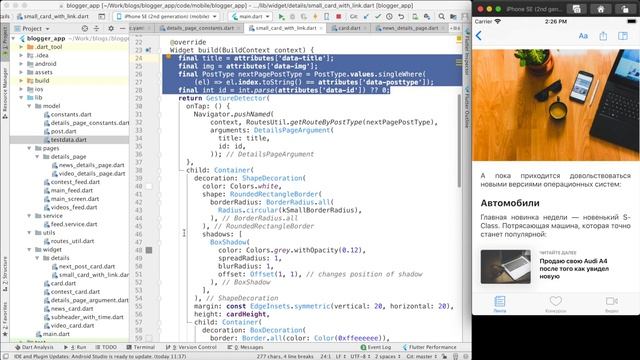
Task: Open the Project panel settings gear
Action: pyautogui.click(x=111, y=29)
